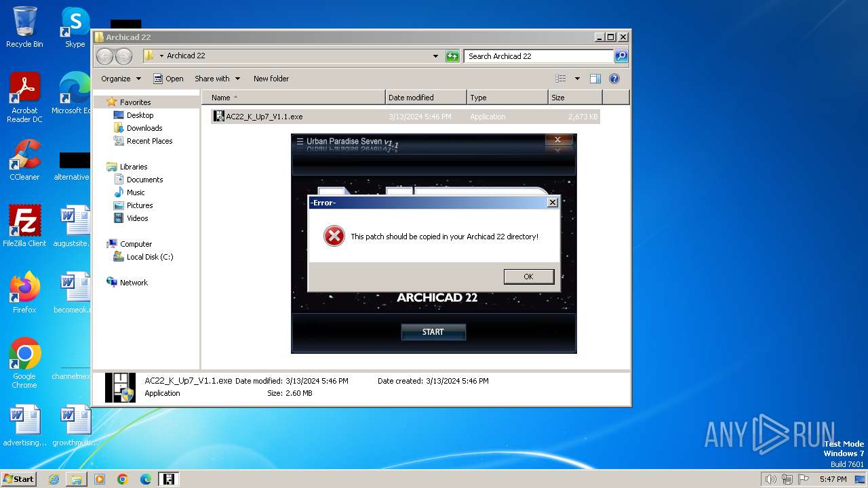This screenshot has width=868, height=488.
Task: Open media player taskbar icon
Action: point(100,479)
